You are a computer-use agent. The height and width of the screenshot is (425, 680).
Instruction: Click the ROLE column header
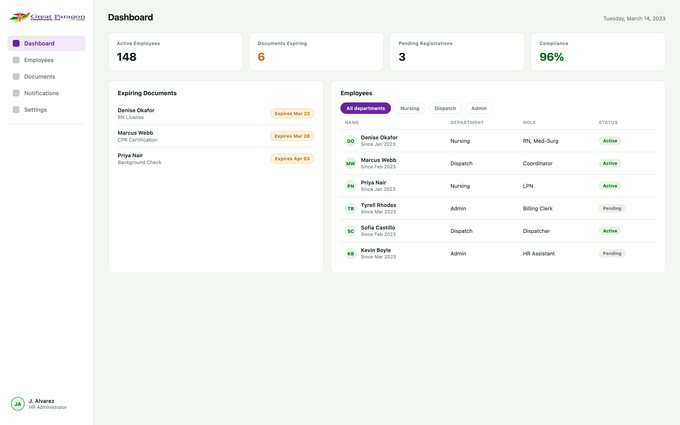click(529, 123)
